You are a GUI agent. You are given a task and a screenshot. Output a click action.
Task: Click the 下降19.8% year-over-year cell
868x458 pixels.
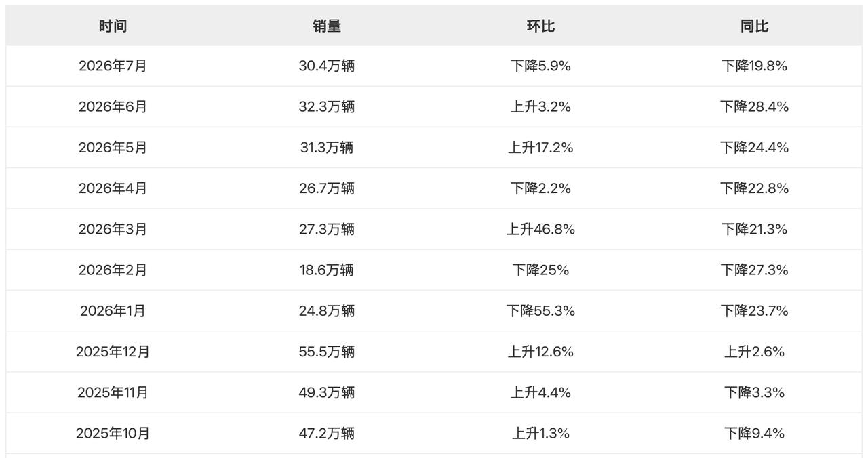click(754, 66)
